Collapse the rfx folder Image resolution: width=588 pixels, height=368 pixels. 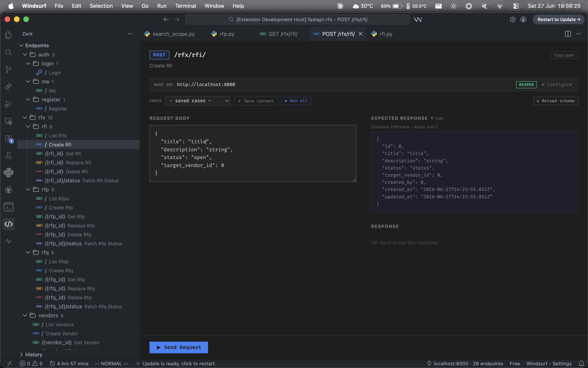(x=25, y=118)
